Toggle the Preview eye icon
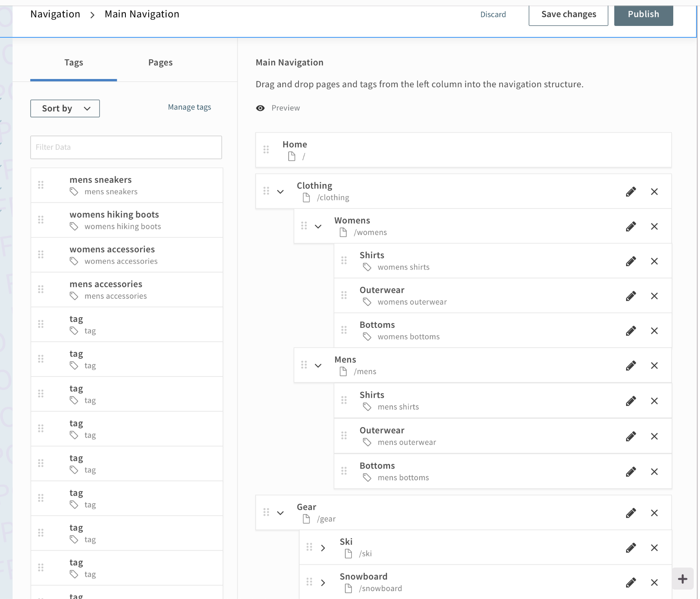 pyautogui.click(x=260, y=108)
